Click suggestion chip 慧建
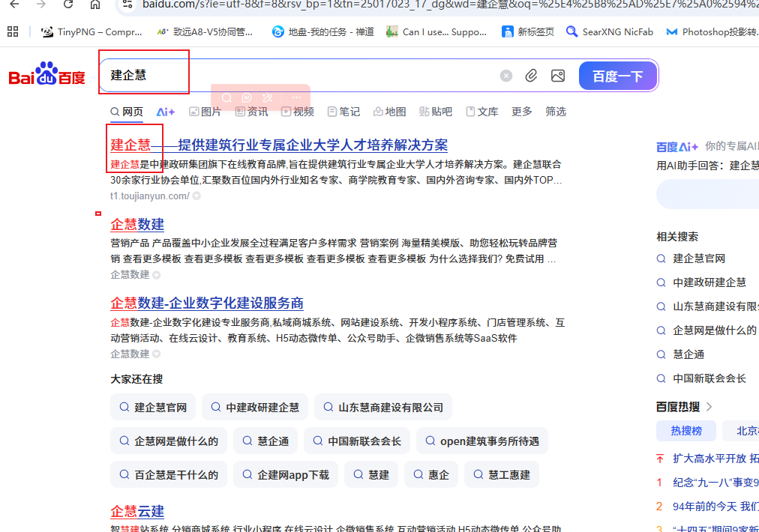The width and height of the screenshot is (759, 532). (370, 475)
